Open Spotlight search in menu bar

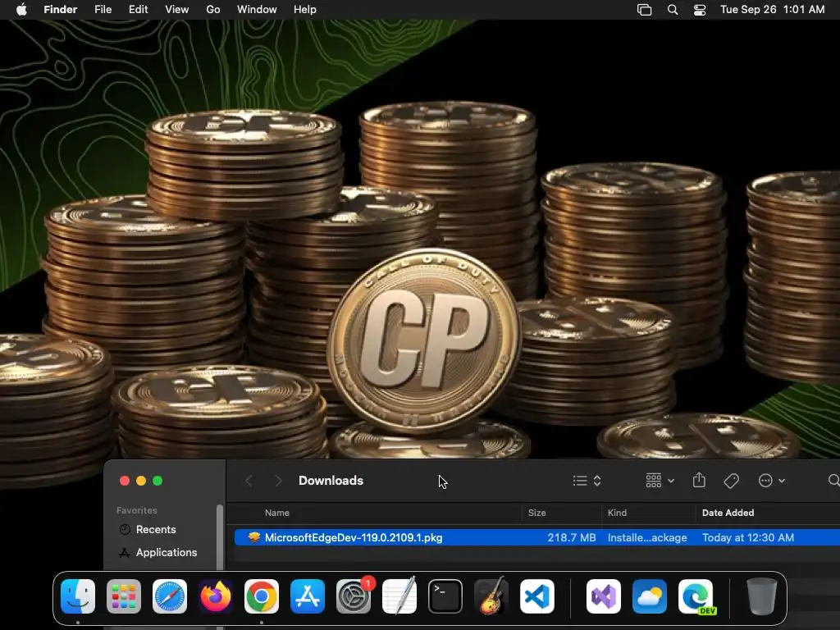click(673, 10)
